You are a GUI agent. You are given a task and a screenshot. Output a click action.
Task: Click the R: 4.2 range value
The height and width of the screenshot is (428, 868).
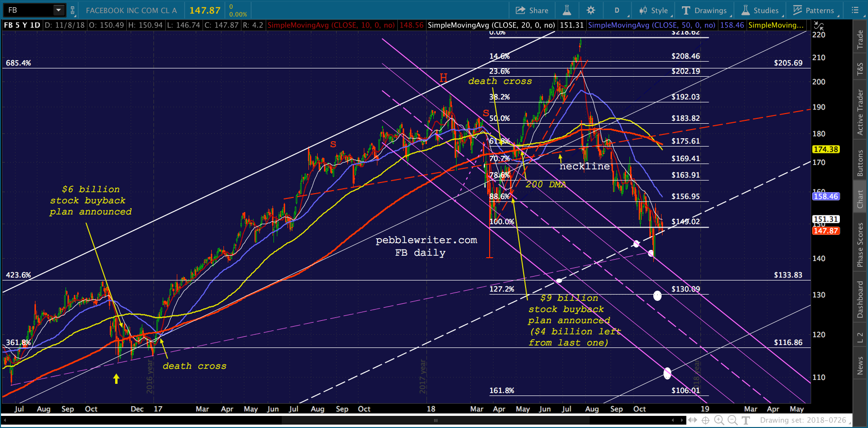pos(253,25)
